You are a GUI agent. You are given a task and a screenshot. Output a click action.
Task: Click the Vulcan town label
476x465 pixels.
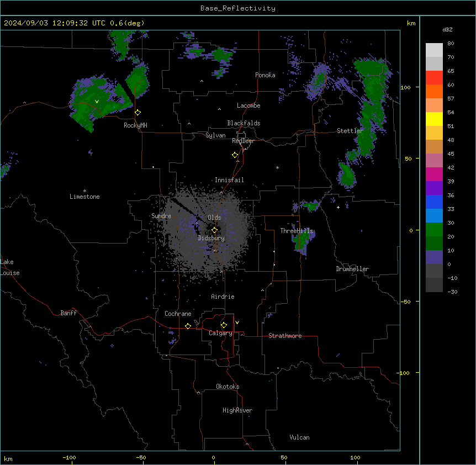click(x=300, y=437)
